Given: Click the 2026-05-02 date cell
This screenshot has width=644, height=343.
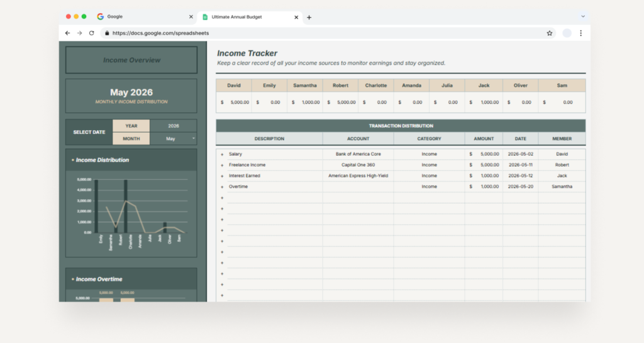Looking at the screenshot, I should click(520, 155).
